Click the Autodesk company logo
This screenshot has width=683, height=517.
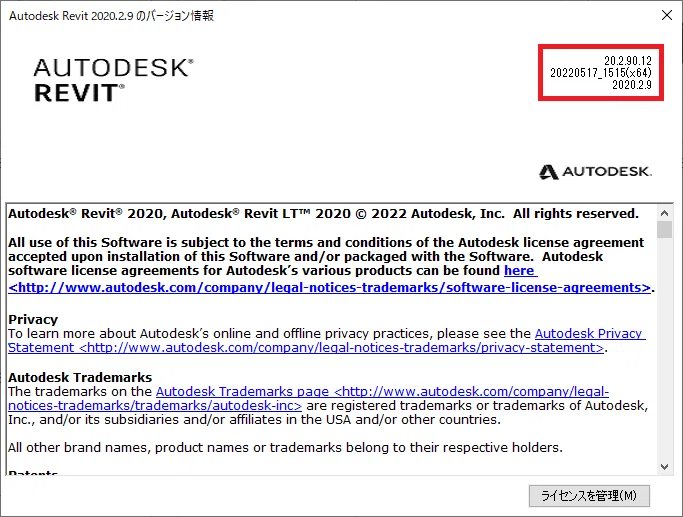[595, 172]
